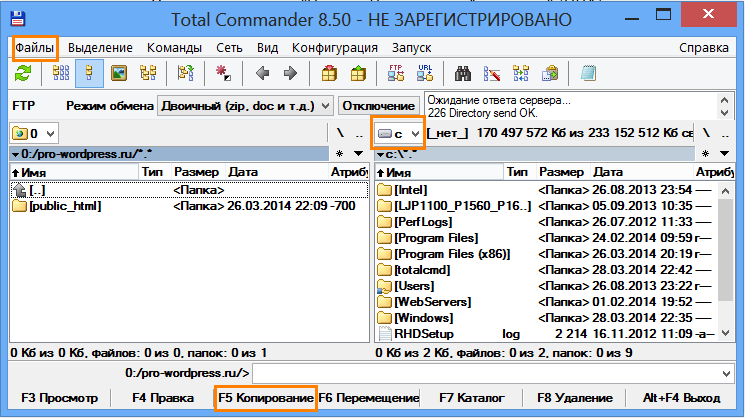Screen dimensions: 745x418
Task: Click F5 Копирование button
Action: click(266, 398)
